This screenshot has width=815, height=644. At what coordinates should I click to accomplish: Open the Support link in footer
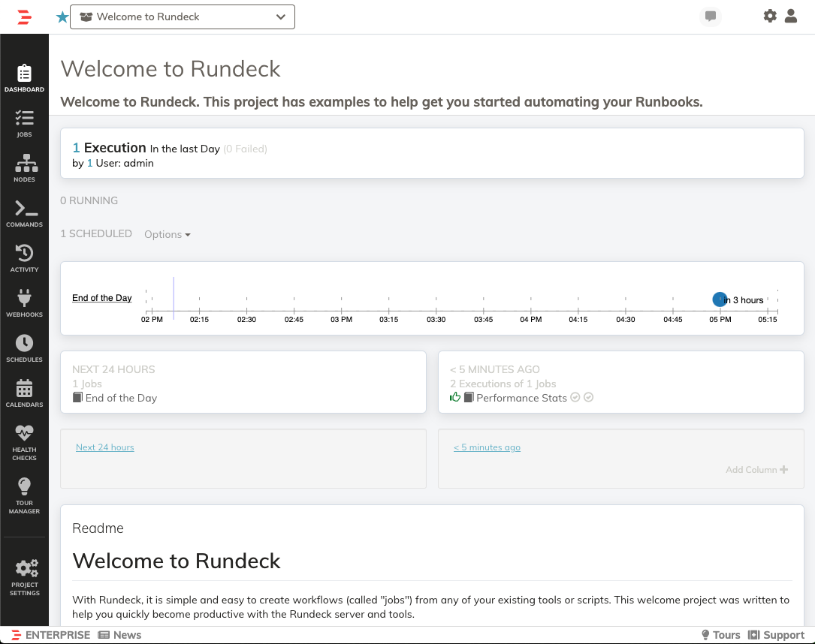[x=776, y=635]
